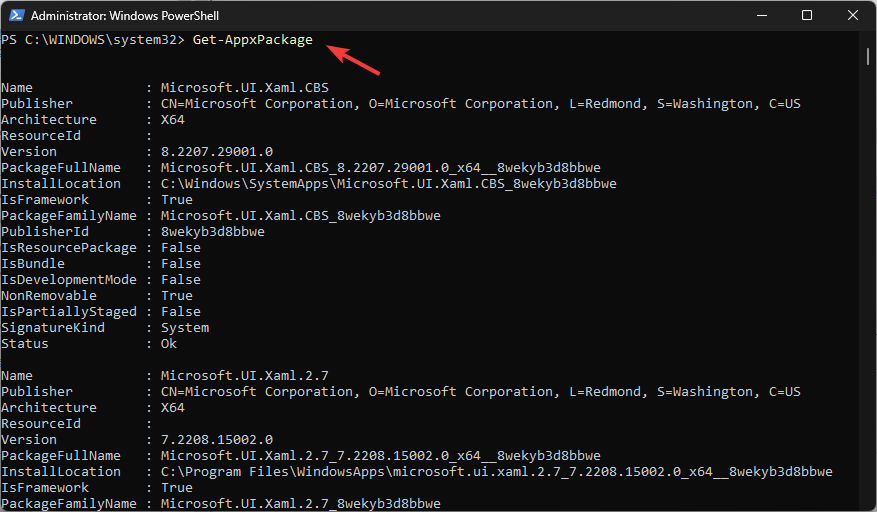Click the PowerShell icon in title bar
The height and width of the screenshot is (512, 877).
(x=16, y=15)
